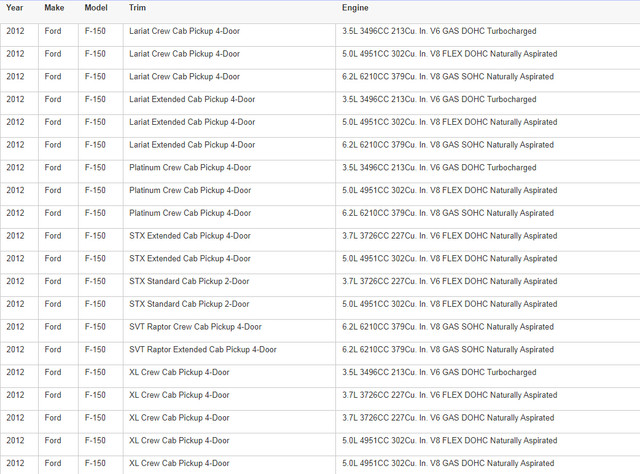Click Lariat Extended Cab trim in the 5.0L row
The width and height of the screenshot is (640, 474).
tap(192, 122)
